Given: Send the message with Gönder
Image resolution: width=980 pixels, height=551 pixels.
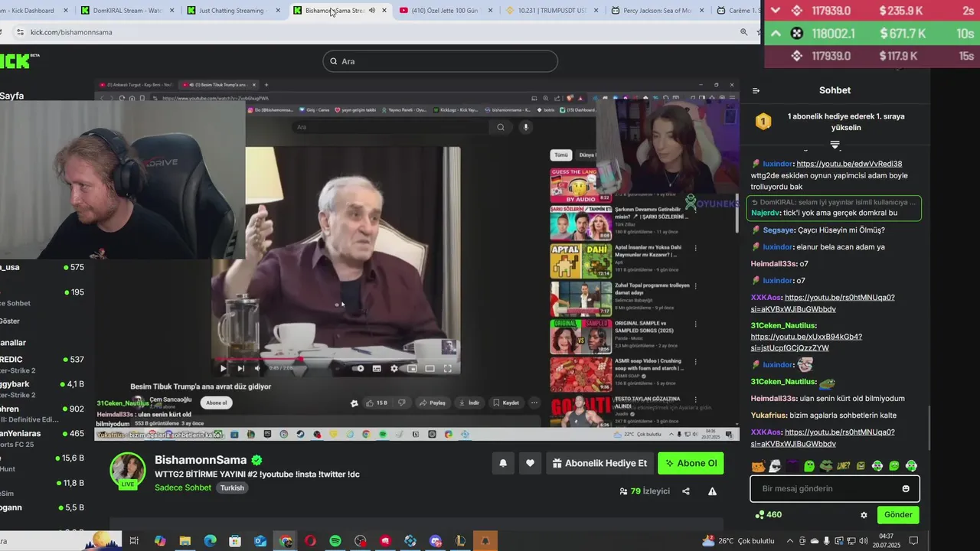Looking at the screenshot, I should click(x=898, y=515).
